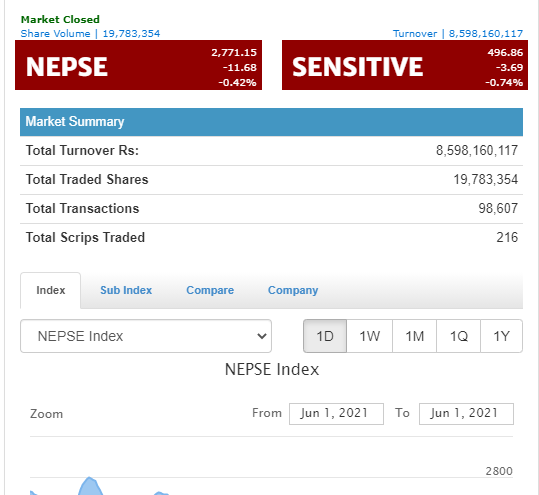The width and height of the screenshot is (539, 495).
Task: Click the Market Summary header
Action: pyautogui.click(x=272, y=122)
